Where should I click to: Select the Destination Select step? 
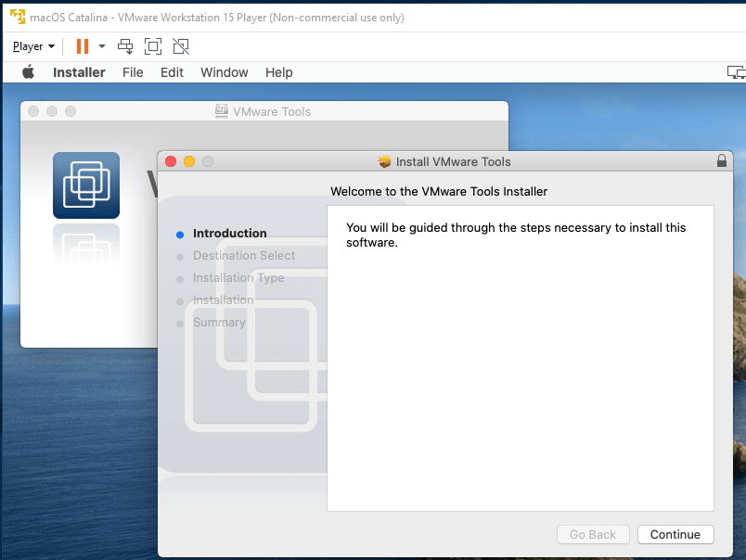click(244, 256)
